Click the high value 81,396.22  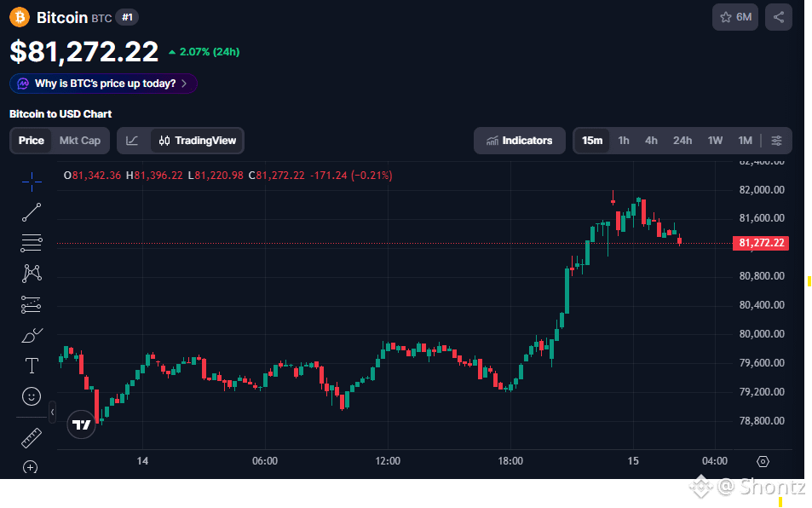click(158, 176)
